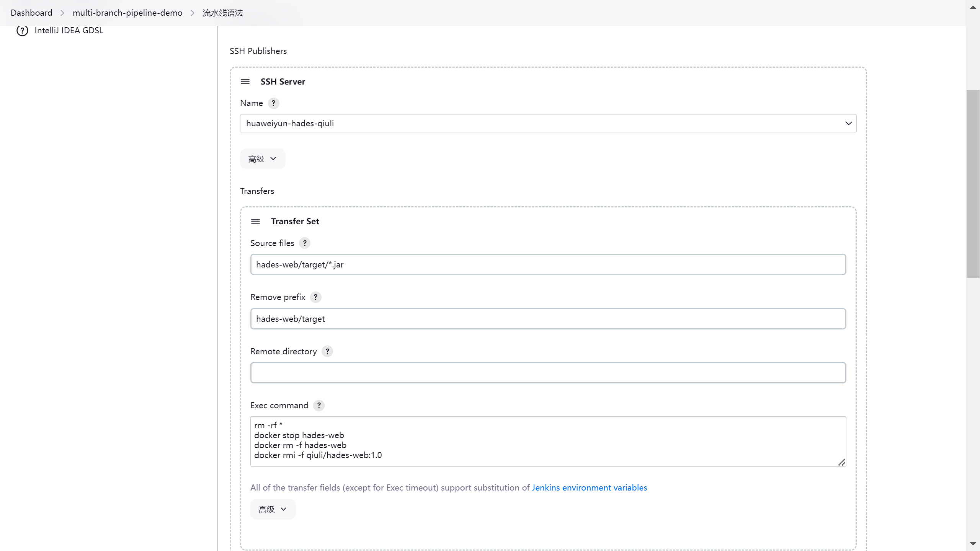Click the Transfer Set drag handle icon
The image size is (980, 551).
255,222
